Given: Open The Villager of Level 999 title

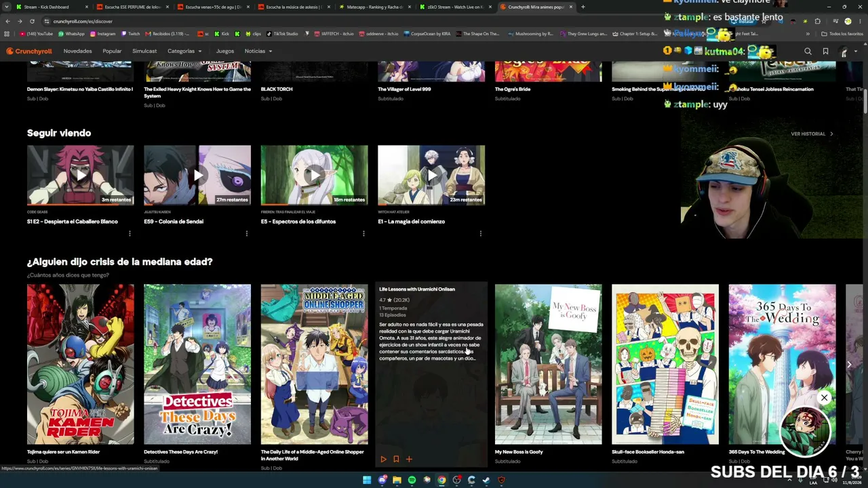Looking at the screenshot, I should coord(404,89).
